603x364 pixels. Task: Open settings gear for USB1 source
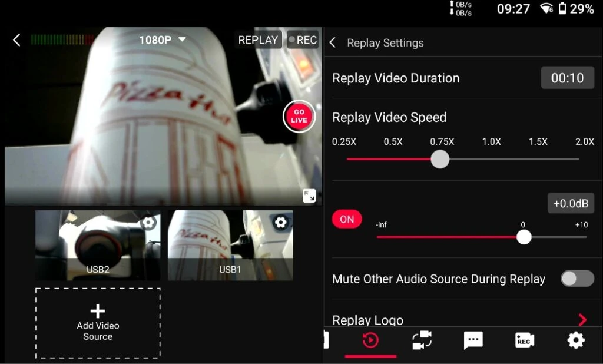[281, 222]
